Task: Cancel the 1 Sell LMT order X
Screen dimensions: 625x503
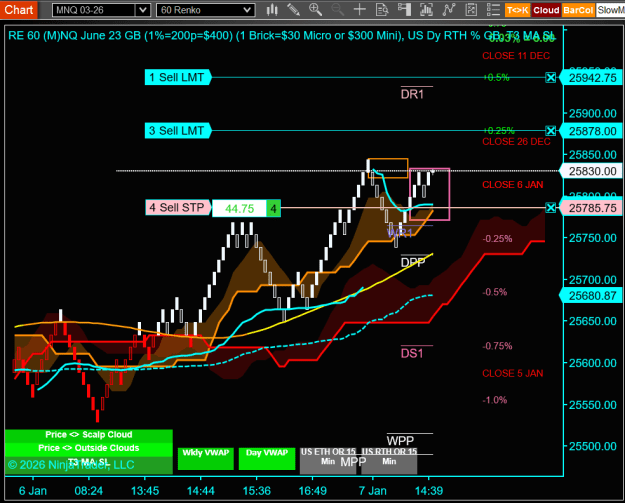Action: click(550, 77)
